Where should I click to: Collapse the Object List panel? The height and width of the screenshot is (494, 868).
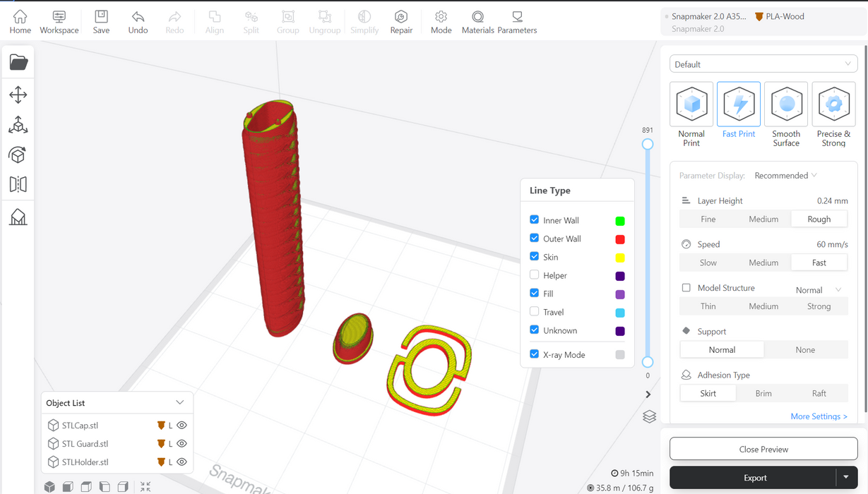(x=179, y=403)
